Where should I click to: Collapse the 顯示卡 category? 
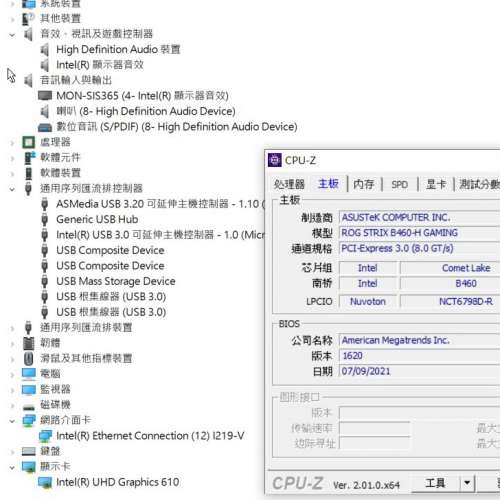(12, 467)
